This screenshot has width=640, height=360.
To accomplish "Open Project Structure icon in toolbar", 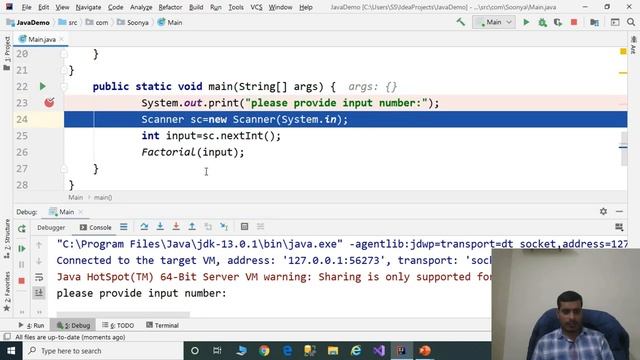I will click(x=594, y=22).
